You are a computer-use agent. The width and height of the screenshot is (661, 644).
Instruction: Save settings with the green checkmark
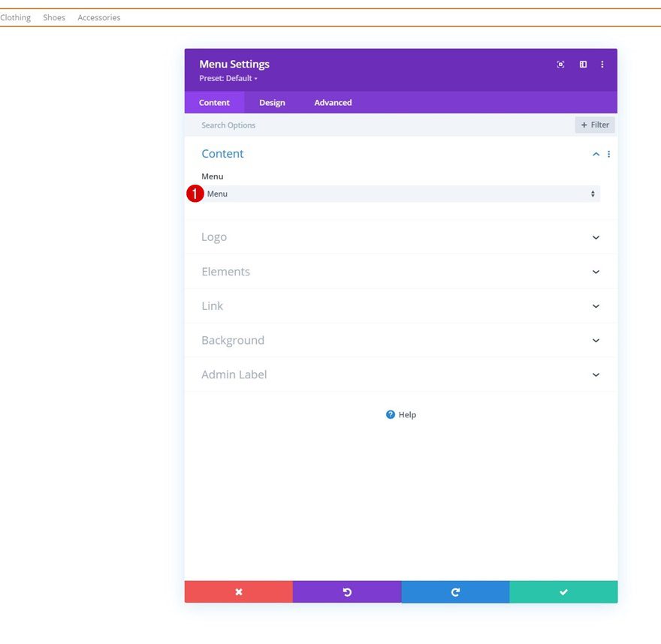tap(564, 591)
